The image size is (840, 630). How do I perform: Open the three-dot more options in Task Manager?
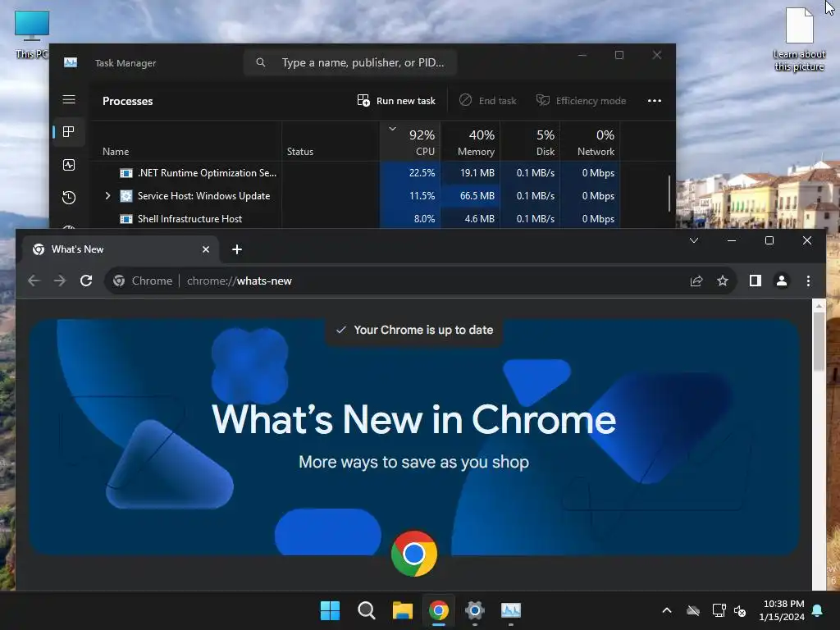(654, 101)
